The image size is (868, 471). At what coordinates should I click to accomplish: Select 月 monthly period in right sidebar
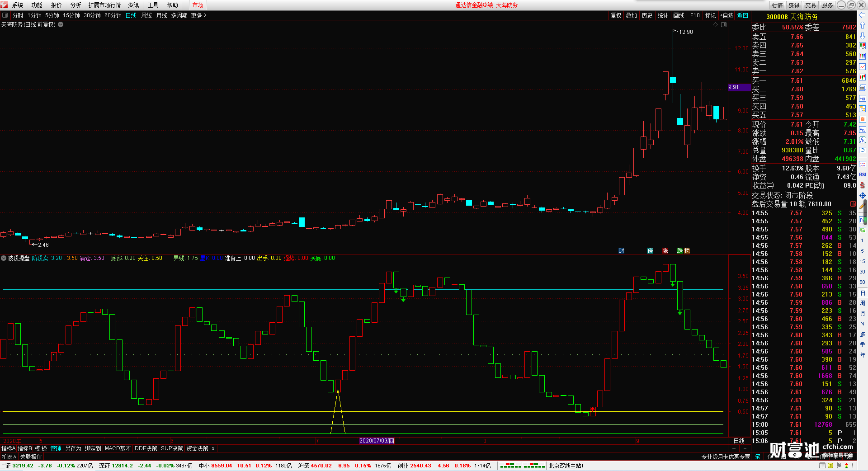(863, 313)
